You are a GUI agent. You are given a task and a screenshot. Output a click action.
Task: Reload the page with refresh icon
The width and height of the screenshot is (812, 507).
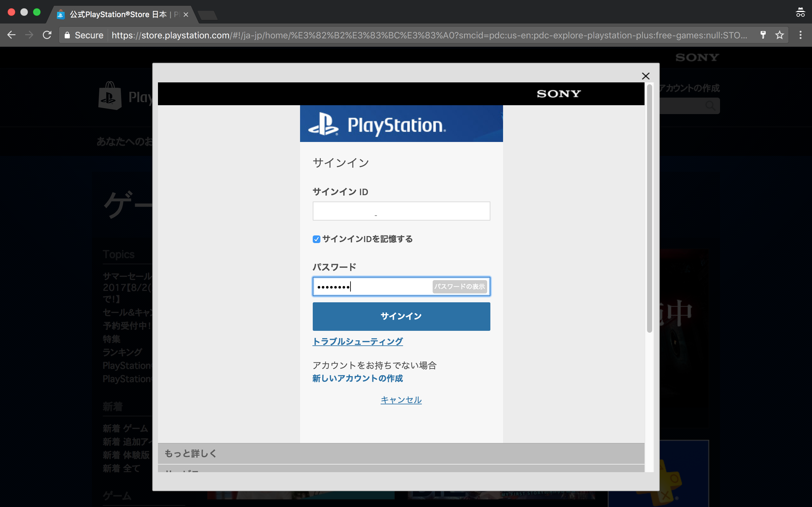click(47, 35)
